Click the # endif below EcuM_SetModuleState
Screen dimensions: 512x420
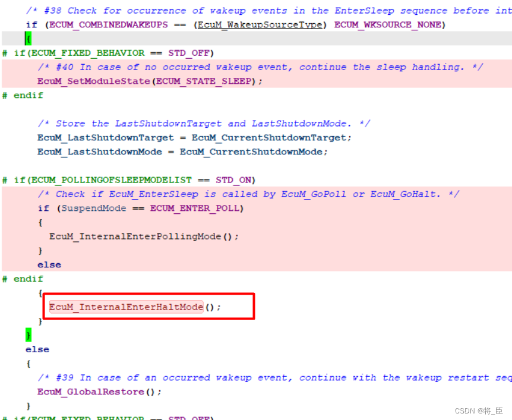pyautogui.click(x=23, y=96)
